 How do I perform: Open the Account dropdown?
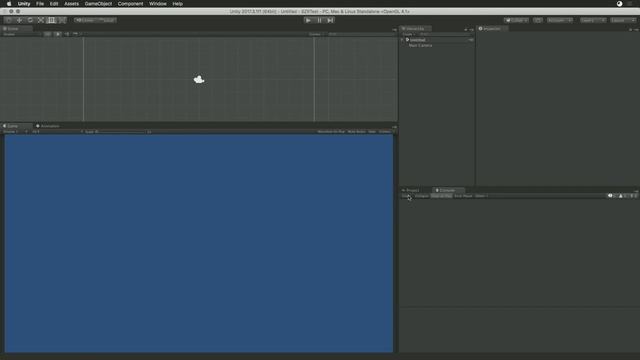(x=560, y=20)
